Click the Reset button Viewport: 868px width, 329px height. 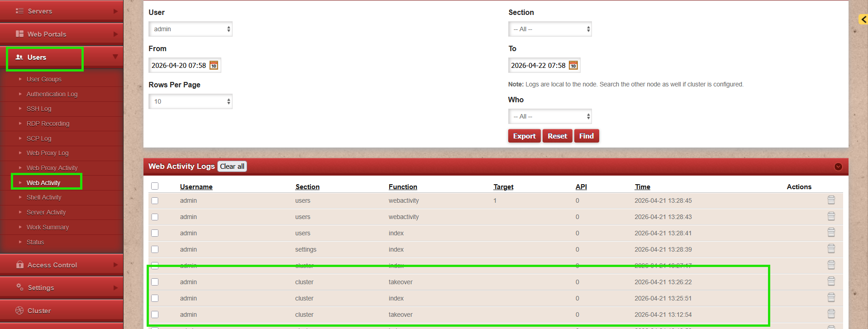coord(557,136)
